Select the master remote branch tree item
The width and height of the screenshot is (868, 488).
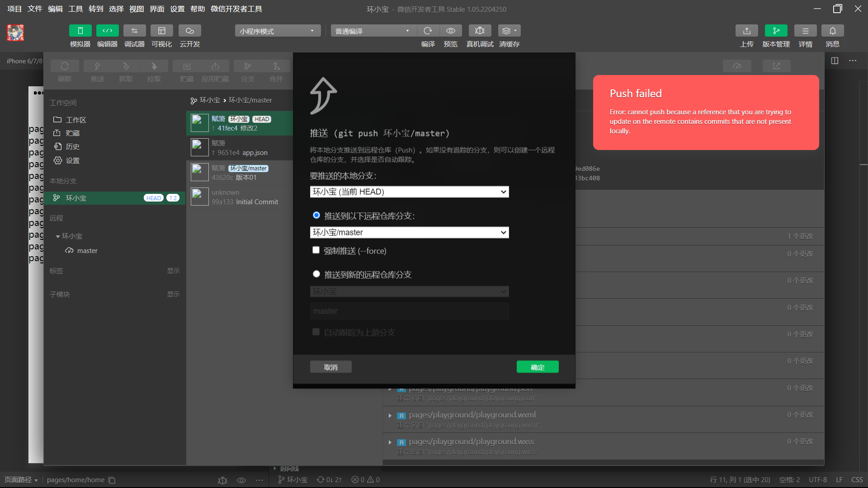click(87, 251)
